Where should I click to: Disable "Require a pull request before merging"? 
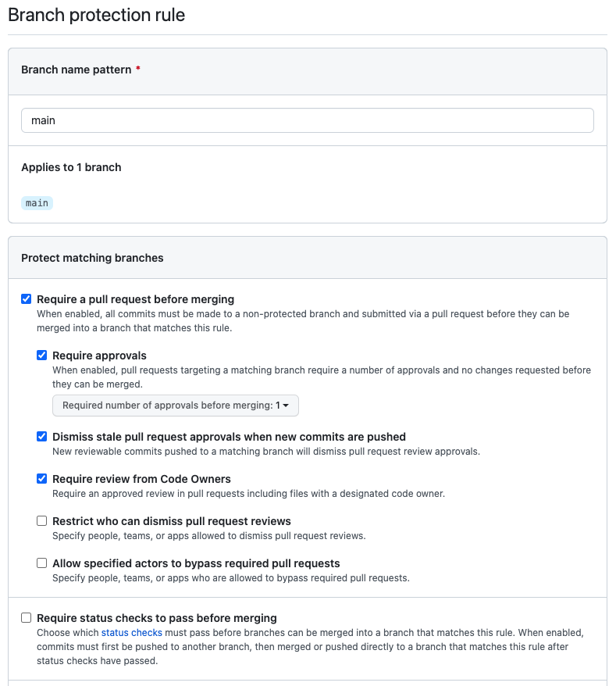coord(26,298)
